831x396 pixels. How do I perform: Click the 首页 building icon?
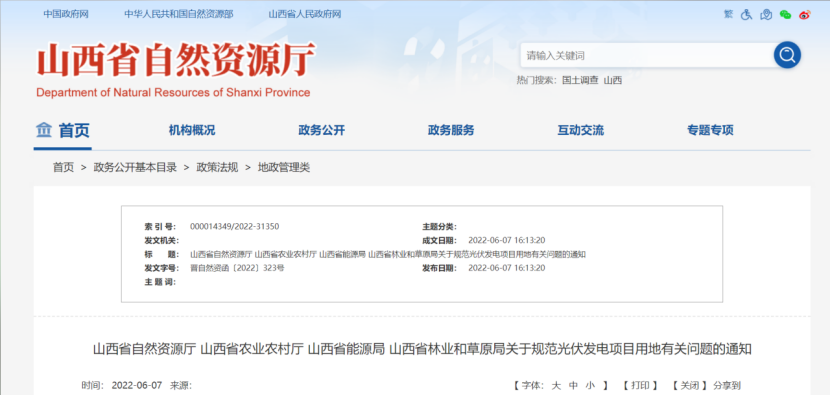43,129
